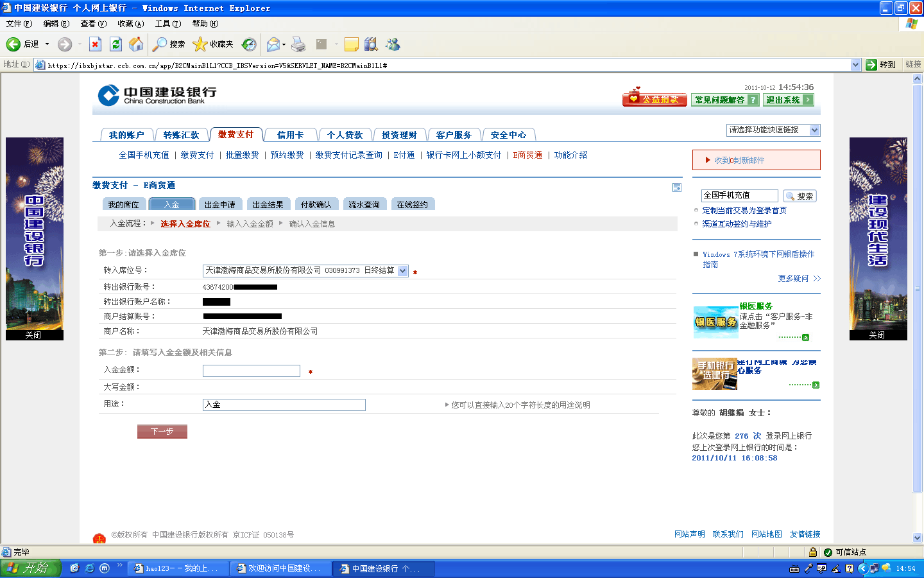
Task: Click the Search magnifier toolbar icon
Action: point(160,44)
